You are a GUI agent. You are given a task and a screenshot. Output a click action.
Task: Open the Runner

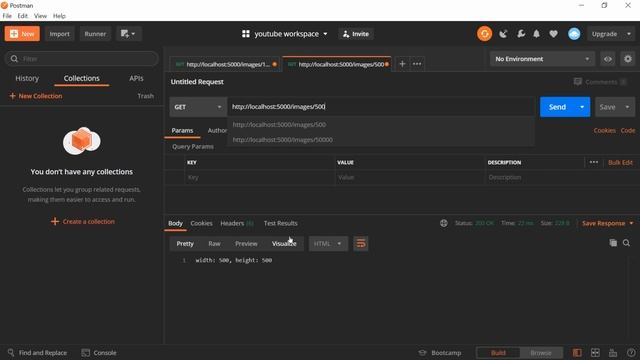[x=95, y=34]
